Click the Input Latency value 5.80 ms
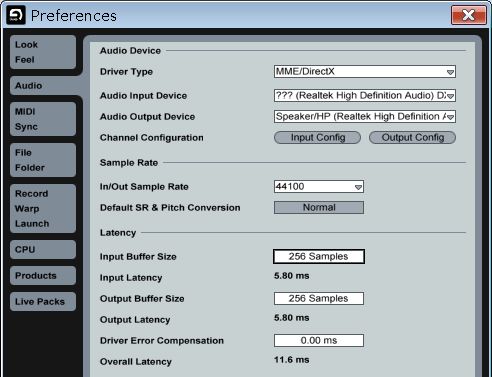The height and width of the screenshot is (377, 492). (292, 276)
